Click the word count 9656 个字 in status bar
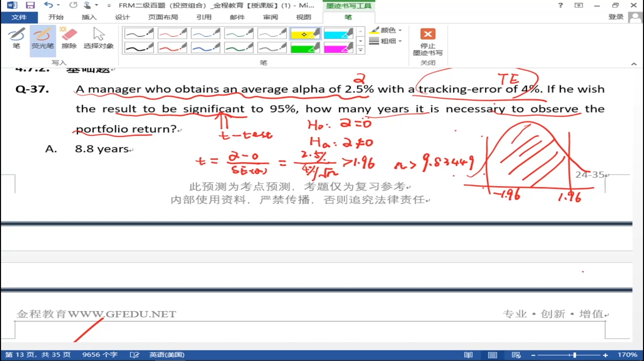Viewport: 644px width, 361px height. pyautogui.click(x=100, y=355)
